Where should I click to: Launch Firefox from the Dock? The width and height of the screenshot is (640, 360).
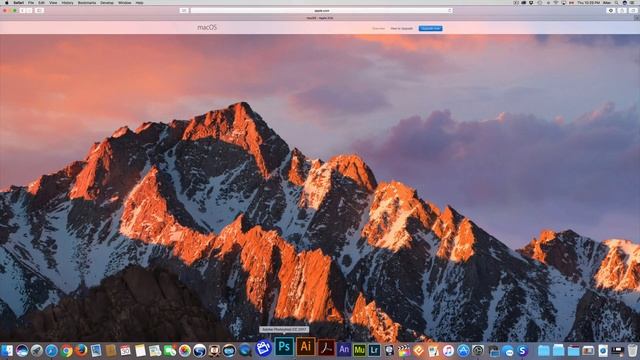tap(81, 350)
